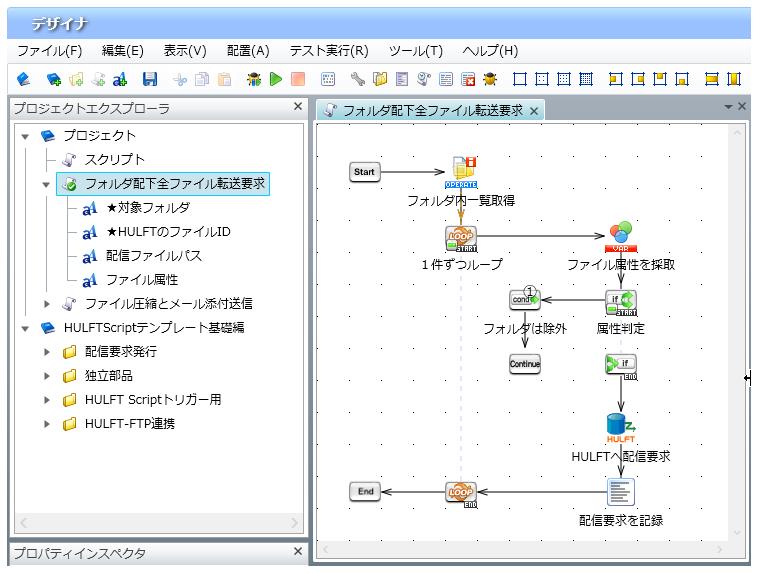Select the ファイル属性を採取 variable icon
The image size is (758, 573).
coord(621,237)
